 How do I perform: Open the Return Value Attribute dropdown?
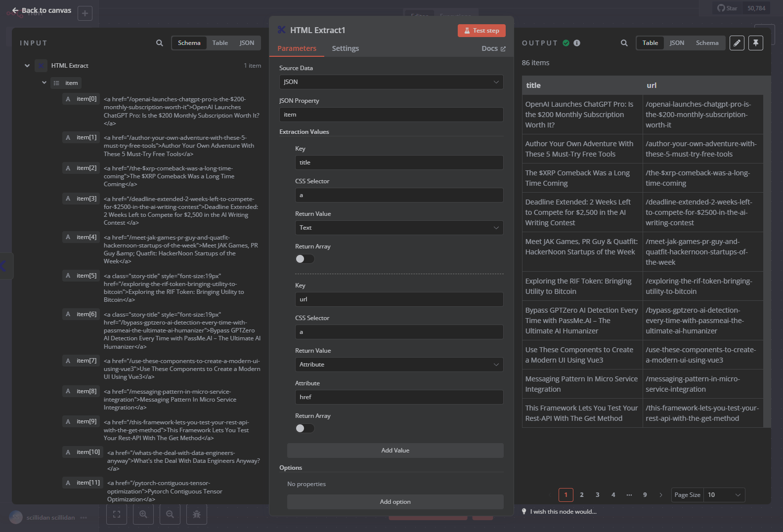399,365
